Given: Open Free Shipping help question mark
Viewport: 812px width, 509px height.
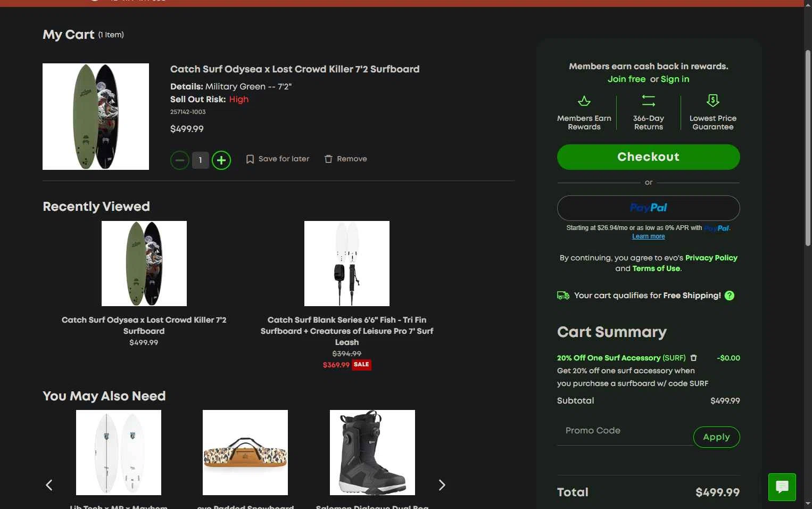Looking at the screenshot, I should click(730, 295).
